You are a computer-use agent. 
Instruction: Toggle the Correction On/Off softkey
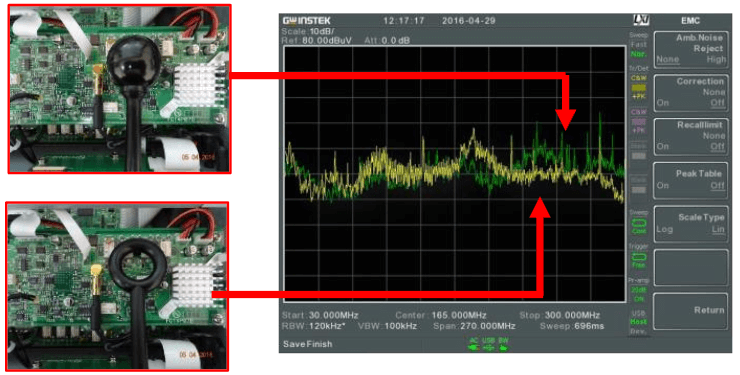[x=690, y=92]
